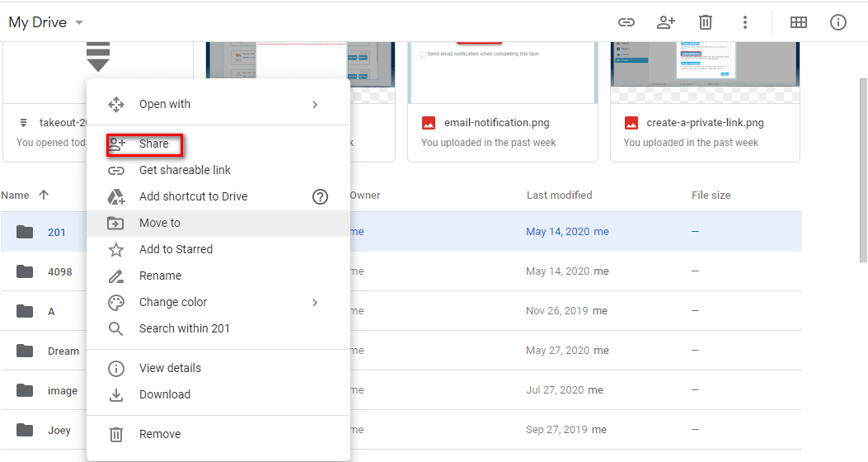Select Share from the context menu
The image size is (868, 462).
coord(153,144)
